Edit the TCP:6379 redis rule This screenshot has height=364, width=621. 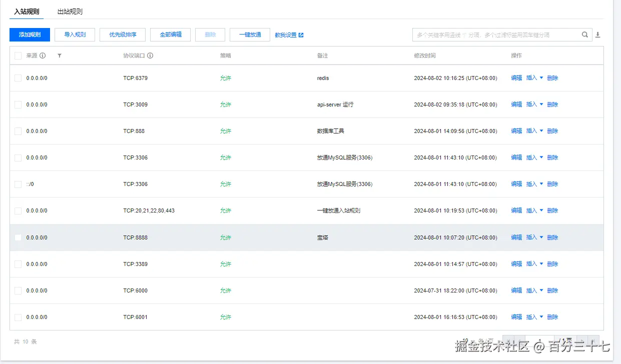coord(516,78)
